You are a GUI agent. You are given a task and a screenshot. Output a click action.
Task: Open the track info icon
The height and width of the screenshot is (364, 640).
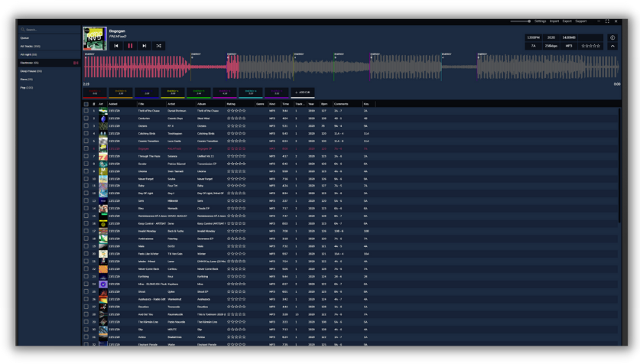coord(612,37)
